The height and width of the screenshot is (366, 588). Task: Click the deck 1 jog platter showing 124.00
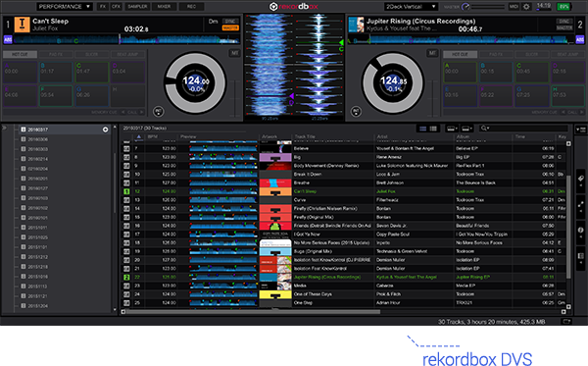pyautogui.click(x=195, y=82)
